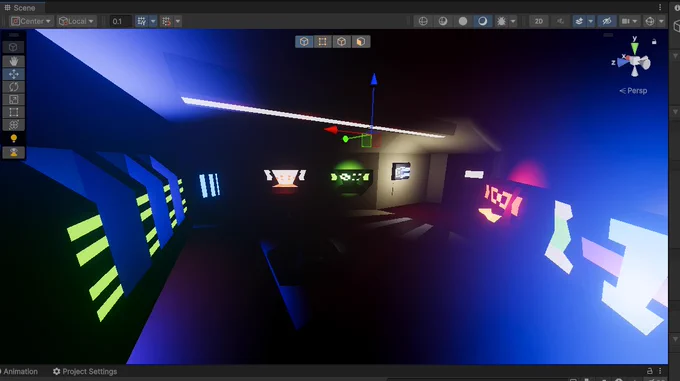
Task: Click the red move gizmo arrow handle
Action: tap(331, 130)
